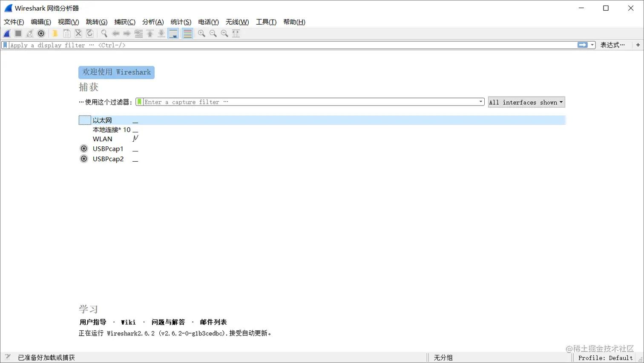This screenshot has width=644, height=363.
Task: Click Profile: Default in status bar
Action: click(605, 358)
